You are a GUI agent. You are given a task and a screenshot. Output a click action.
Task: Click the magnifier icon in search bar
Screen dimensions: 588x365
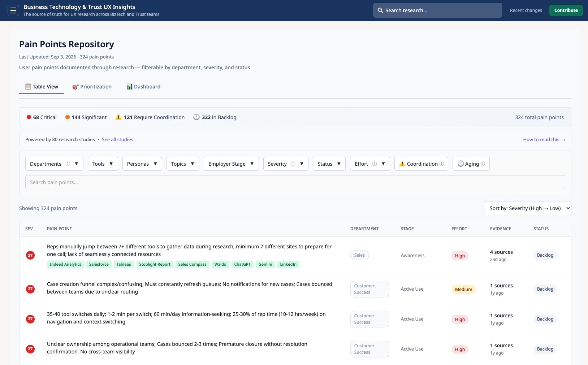pos(380,10)
